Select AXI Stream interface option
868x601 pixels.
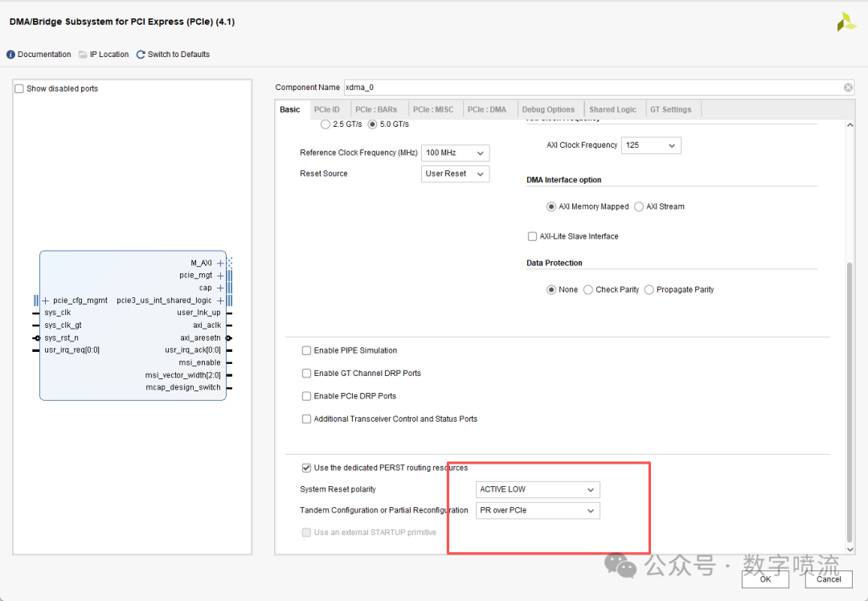click(639, 206)
